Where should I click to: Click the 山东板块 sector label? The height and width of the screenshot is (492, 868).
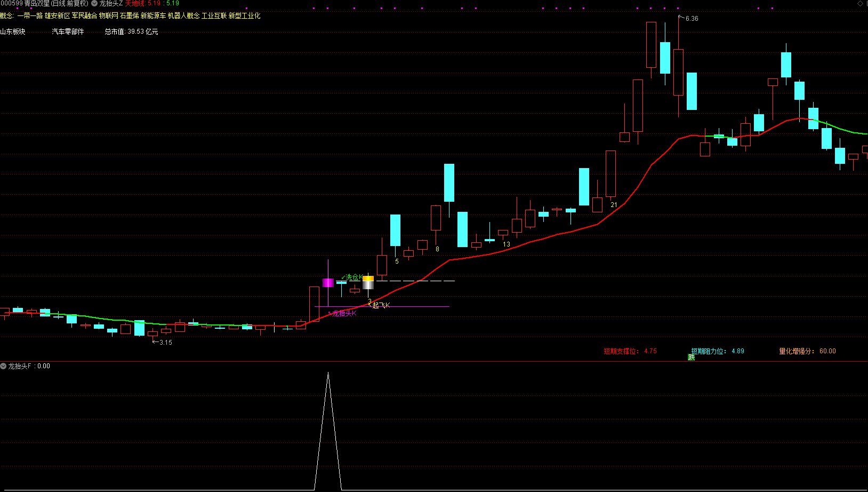coord(13,32)
